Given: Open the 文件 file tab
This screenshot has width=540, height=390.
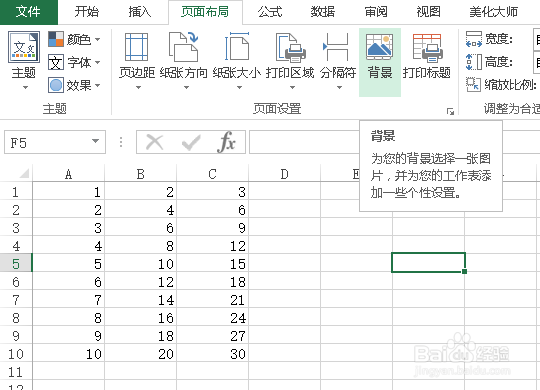Looking at the screenshot, I should point(29,12).
